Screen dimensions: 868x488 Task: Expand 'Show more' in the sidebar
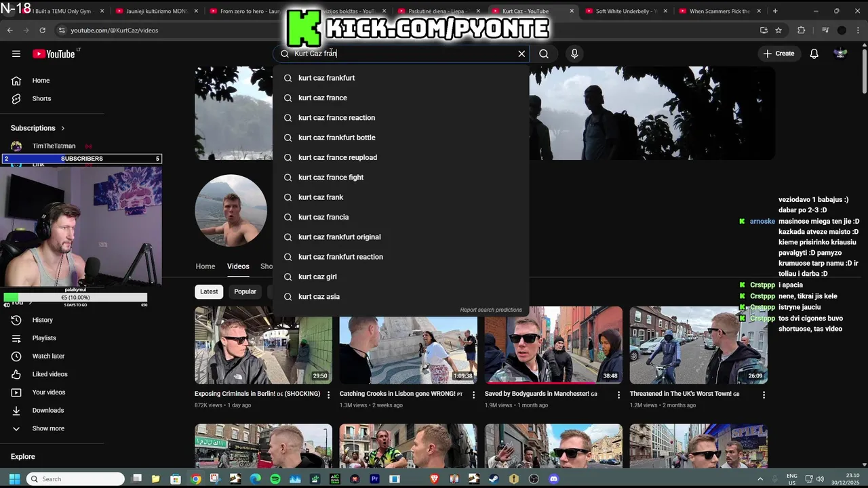point(48,428)
